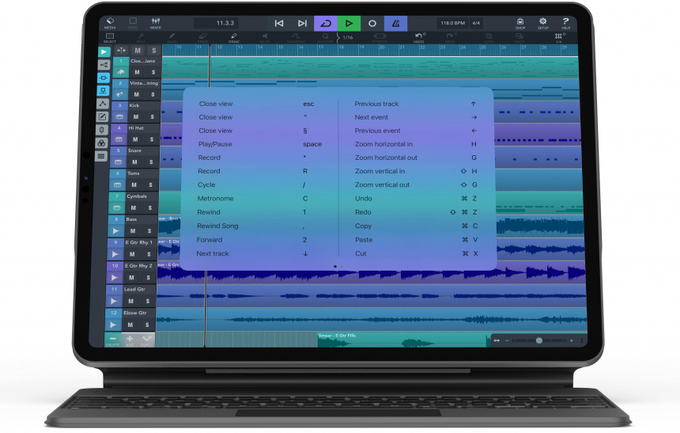Click 'Zoom vertical out' shortcut entry

[x=382, y=184]
